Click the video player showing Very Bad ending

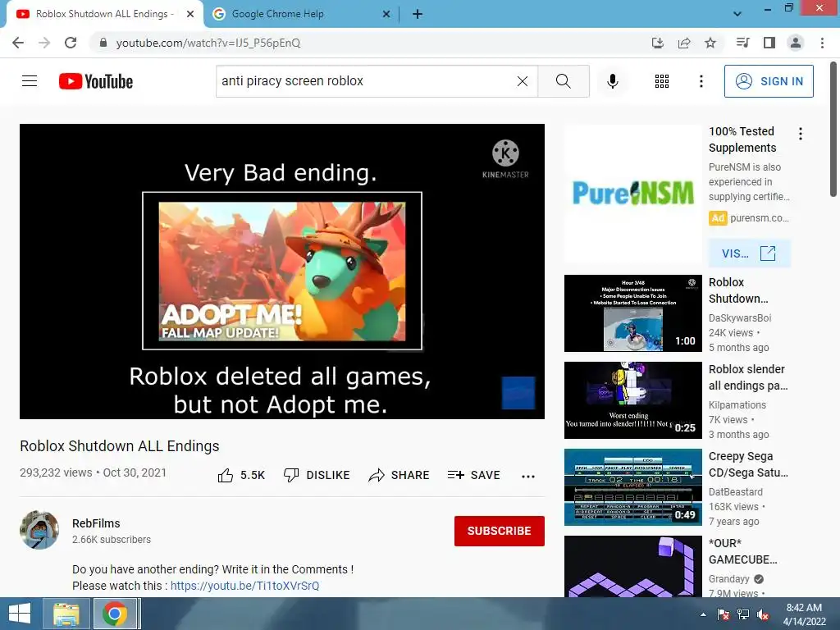pyautogui.click(x=282, y=271)
